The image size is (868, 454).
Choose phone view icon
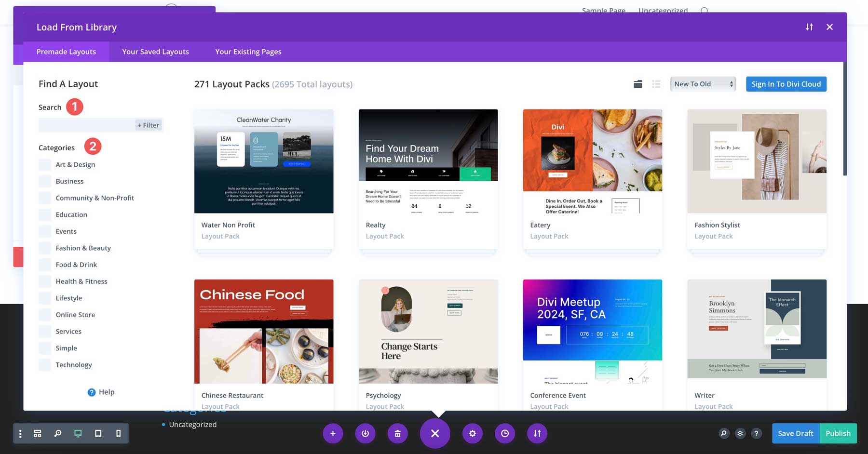pyautogui.click(x=119, y=433)
